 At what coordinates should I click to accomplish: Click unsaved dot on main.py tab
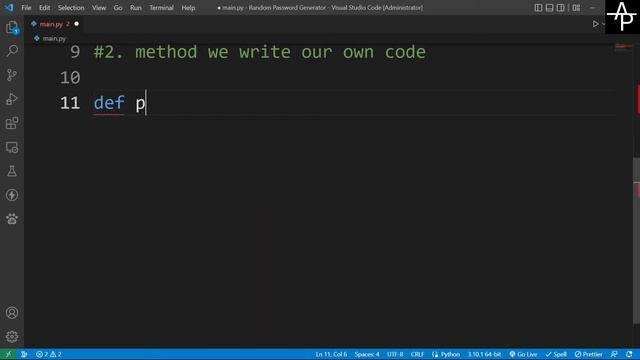[x=76, y=24]
